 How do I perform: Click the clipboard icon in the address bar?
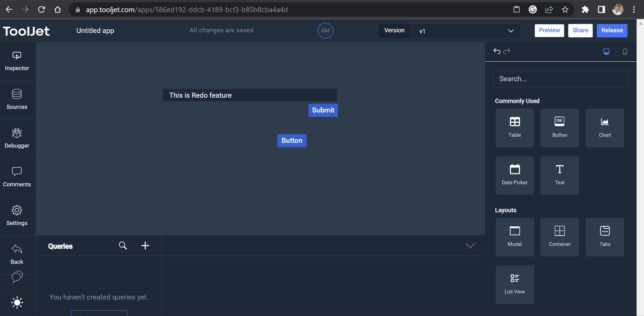[x=517, y=9]
